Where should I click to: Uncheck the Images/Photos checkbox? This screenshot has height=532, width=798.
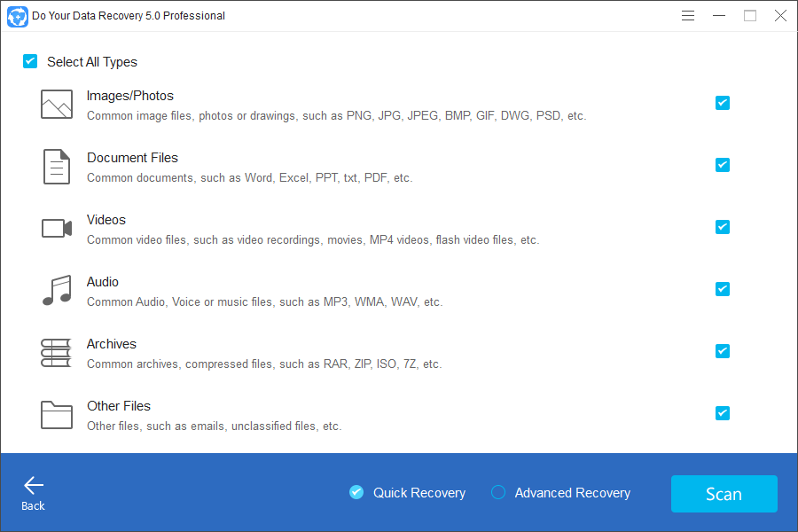point(722,103)
